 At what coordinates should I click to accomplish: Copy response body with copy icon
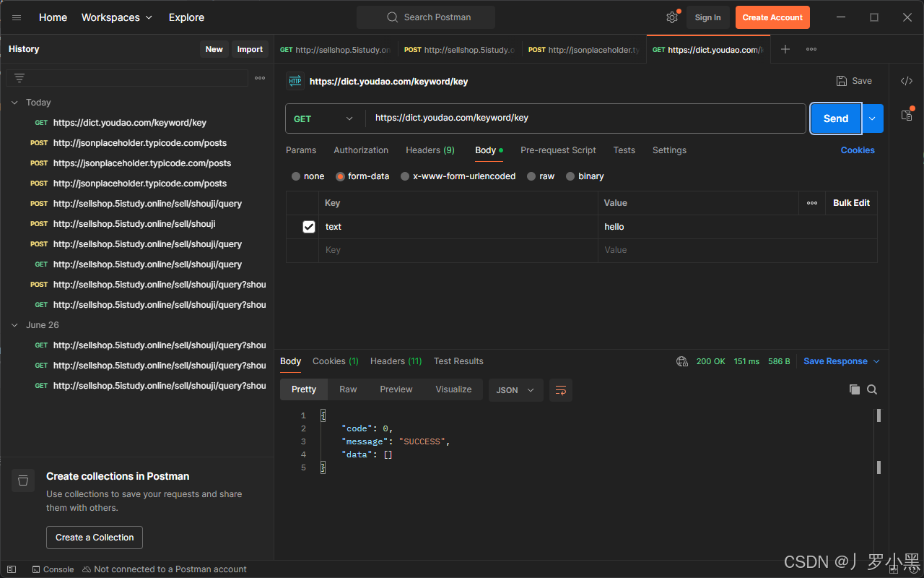tap(855, 389)
